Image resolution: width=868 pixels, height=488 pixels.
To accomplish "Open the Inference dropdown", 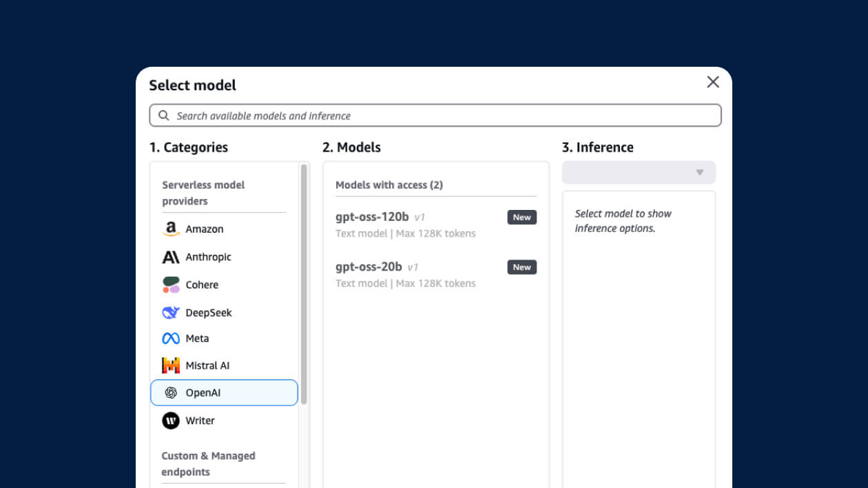I will coord(638,173).
